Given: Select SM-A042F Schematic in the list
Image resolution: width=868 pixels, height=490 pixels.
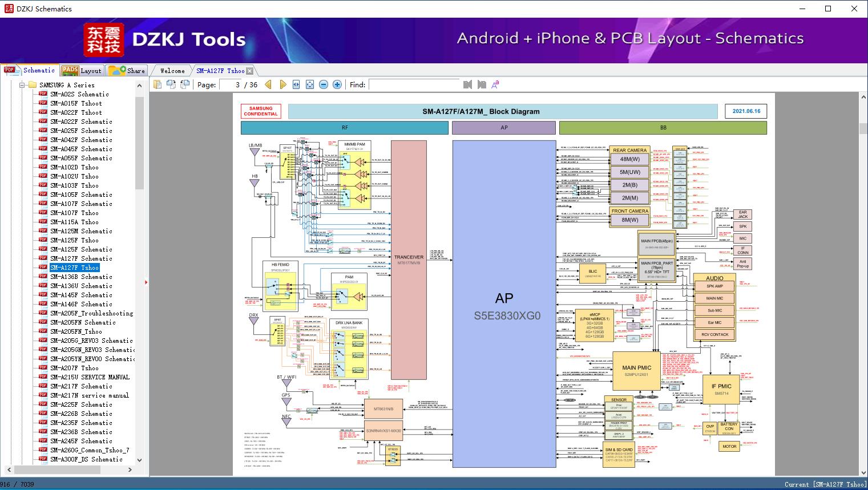Looking at the screenshot, I should tap(81, 140).
